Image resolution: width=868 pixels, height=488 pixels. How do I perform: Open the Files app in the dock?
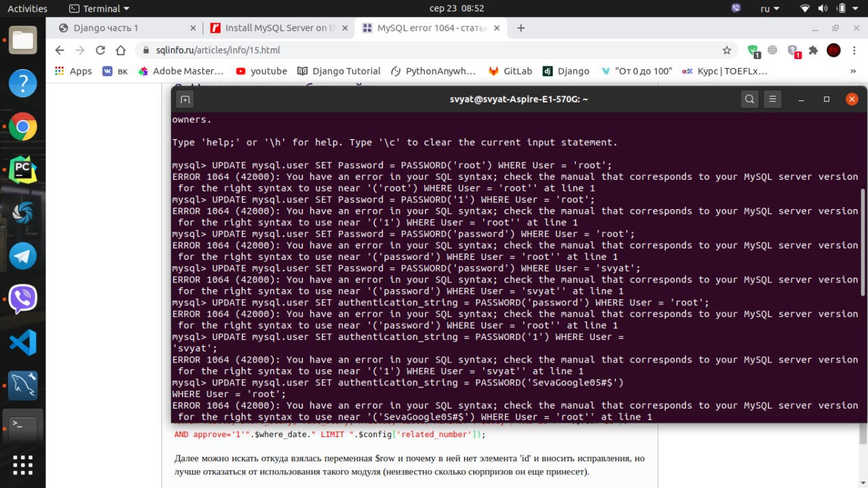point(23,41)
